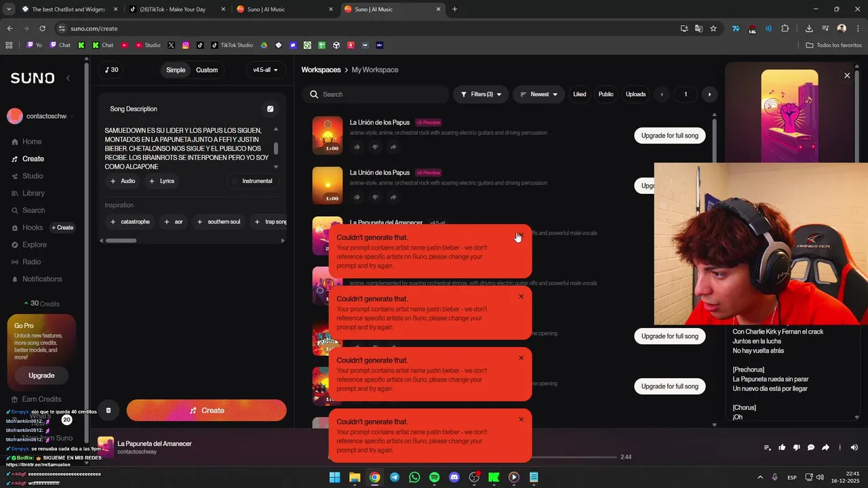Add Audio to song description
Viewport: 868px width, 488px height.
point(123,181)
